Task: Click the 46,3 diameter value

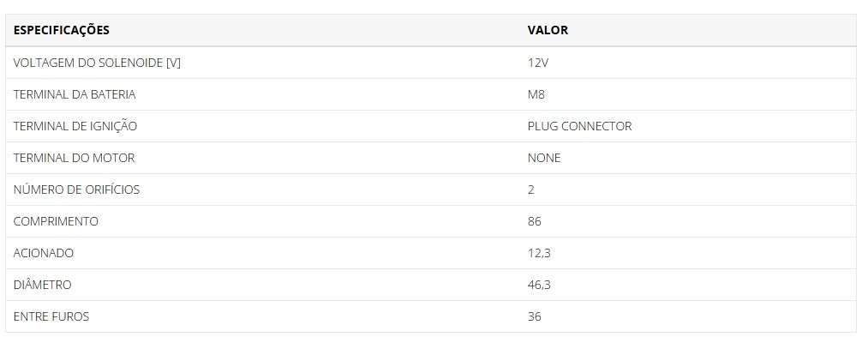Action: click(539, 285)
